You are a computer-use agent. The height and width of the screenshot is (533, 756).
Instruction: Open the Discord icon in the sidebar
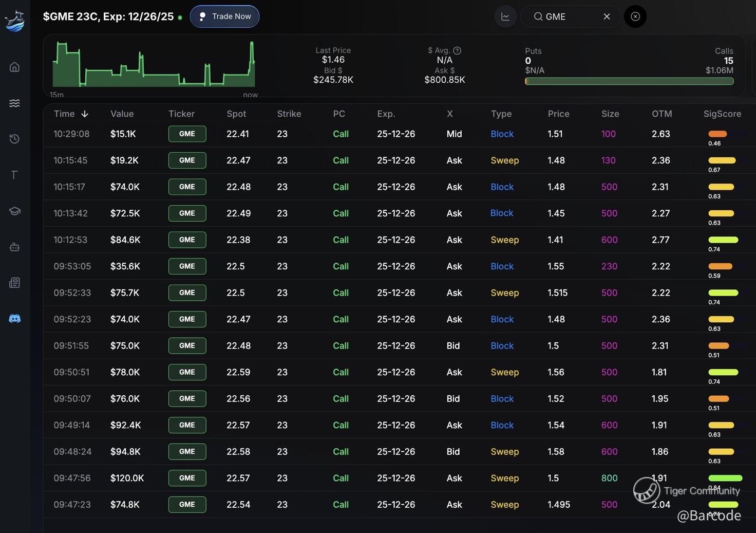pos(14,319)
